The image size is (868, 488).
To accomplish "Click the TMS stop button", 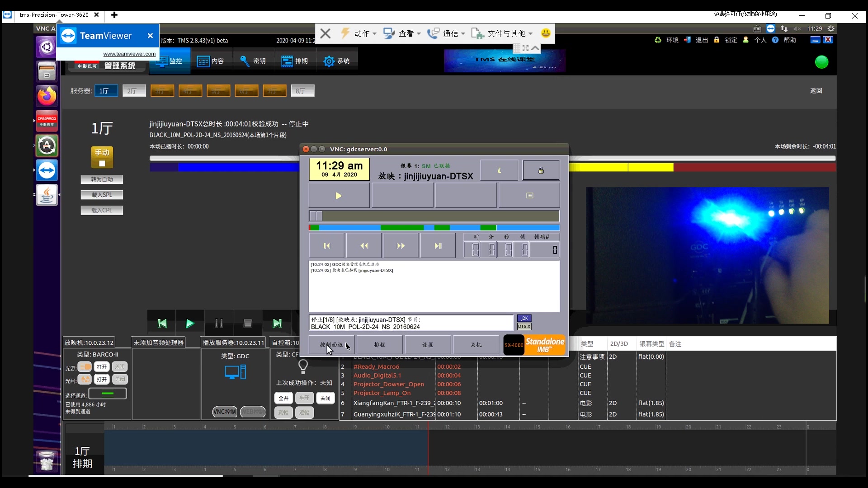I will click(x=248, y=323).
